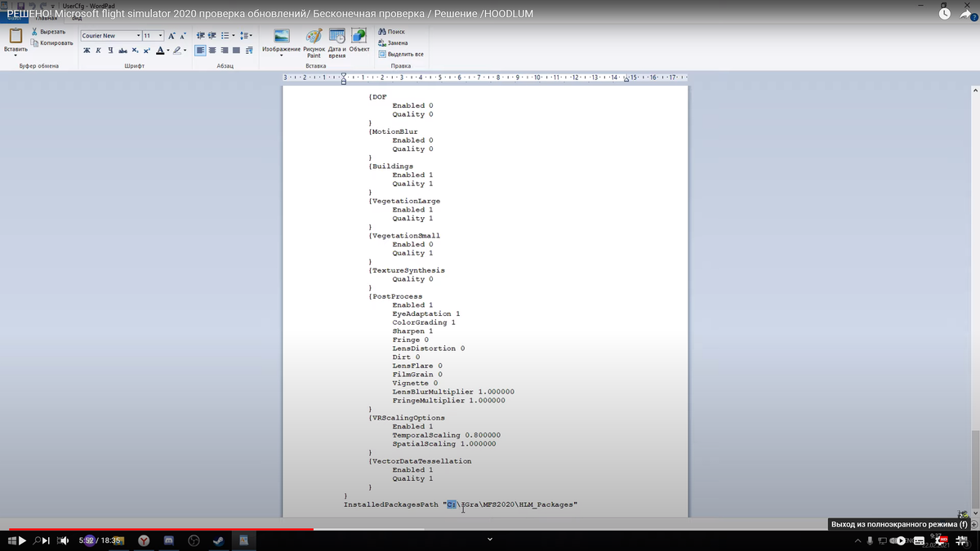980x551 pixels.
Task: Click the 'LensBlurMultiplier 1.000000' line
Action: (x=453, y=392)
